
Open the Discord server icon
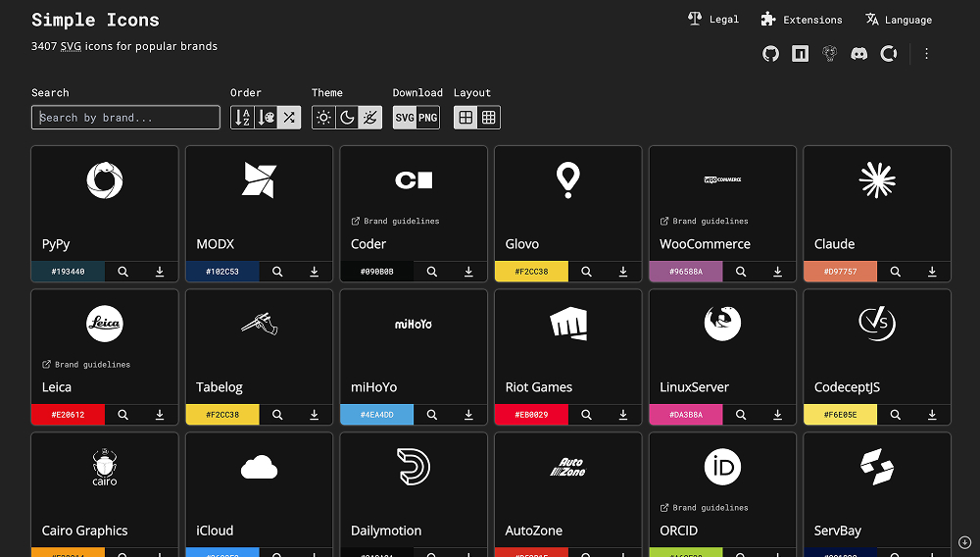point(859,54)
